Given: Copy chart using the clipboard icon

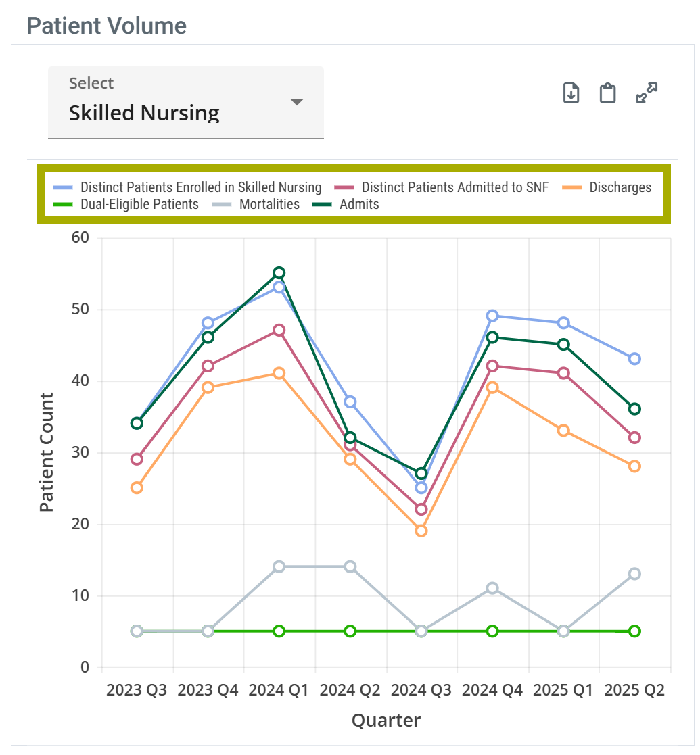Looking at the screenshot, I should tap(608, 93).
